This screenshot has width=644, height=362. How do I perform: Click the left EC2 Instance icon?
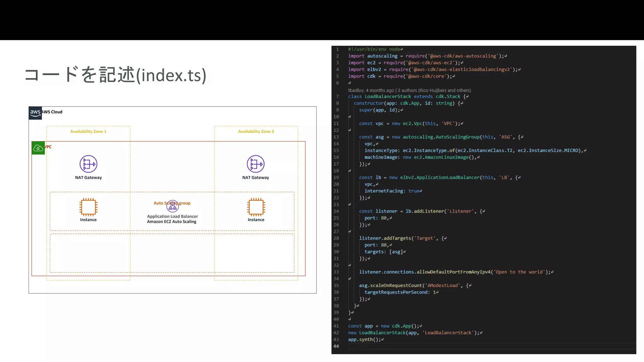(88, 207)
